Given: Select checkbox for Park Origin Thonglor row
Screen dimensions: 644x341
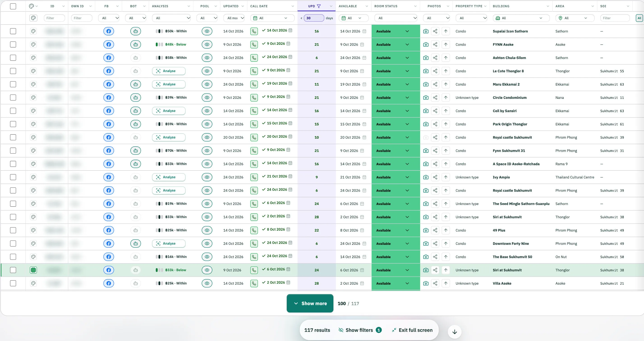Looking at the screenshot, I should [x=13, y=124].
